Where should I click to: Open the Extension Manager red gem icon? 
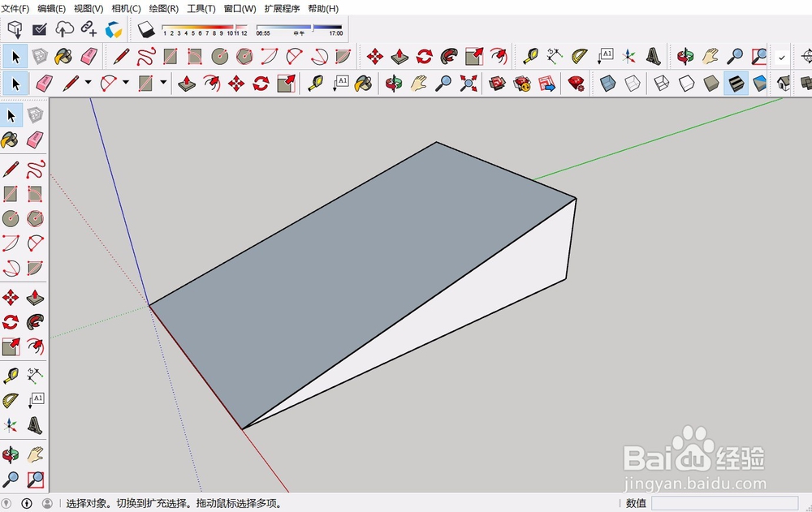[576, 84]
